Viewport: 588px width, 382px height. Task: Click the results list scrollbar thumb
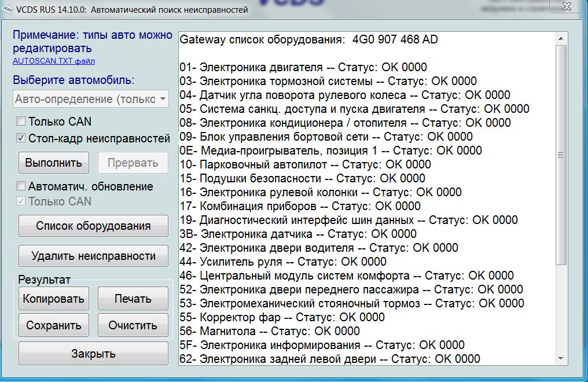pos(560,155)
